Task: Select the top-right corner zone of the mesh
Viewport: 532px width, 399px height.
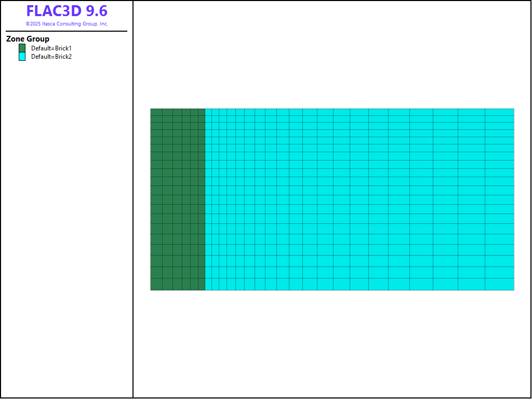Action: [x=499, y=112]
